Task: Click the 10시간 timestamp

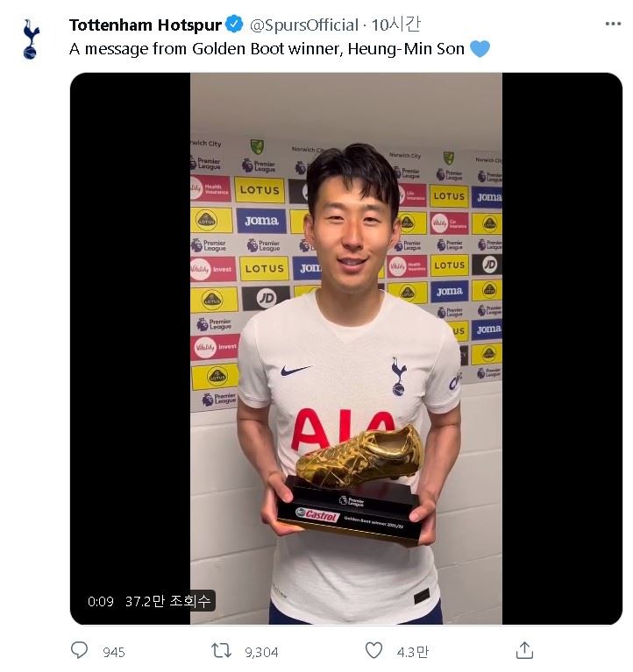Action: (x=395, y=25)
